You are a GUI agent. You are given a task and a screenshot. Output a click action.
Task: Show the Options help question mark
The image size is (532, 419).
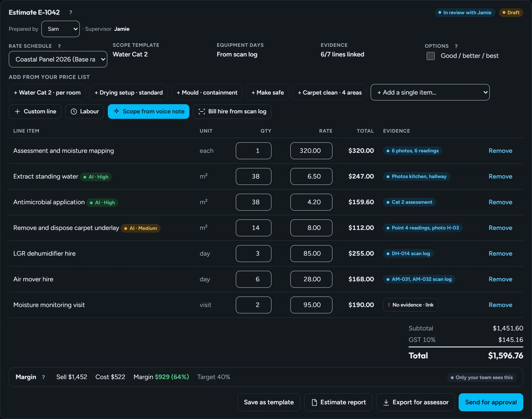pos(456,46)
